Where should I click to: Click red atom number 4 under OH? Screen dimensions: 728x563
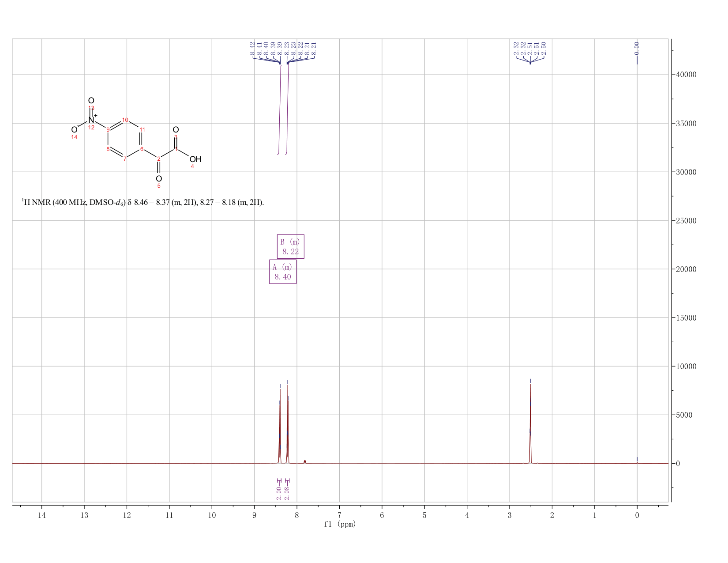[192, 166]
